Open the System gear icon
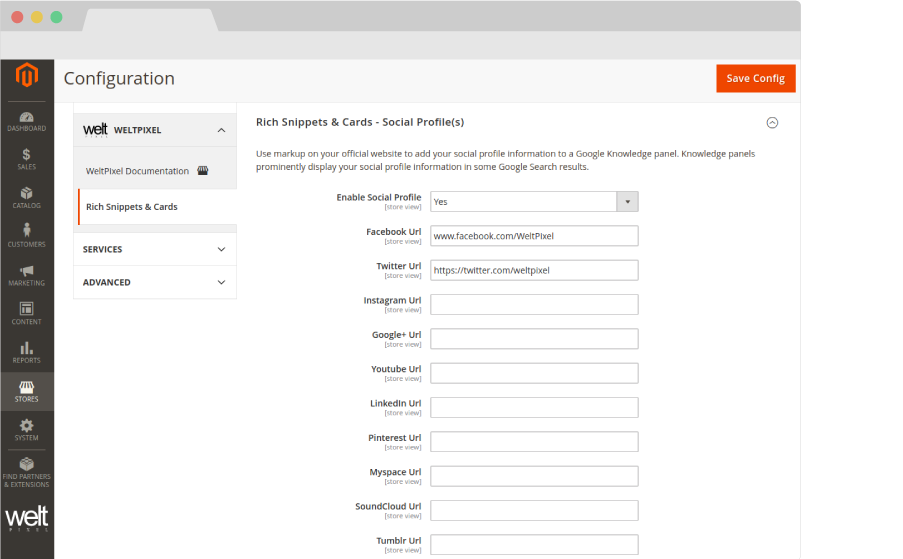 coord(27,430)
